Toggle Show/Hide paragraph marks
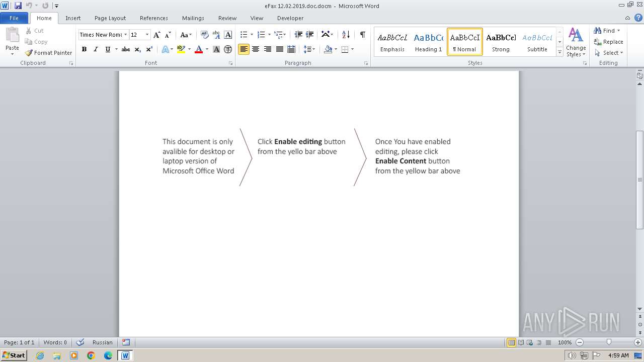This screenshot has height=362, width=644. coord(362,35)
